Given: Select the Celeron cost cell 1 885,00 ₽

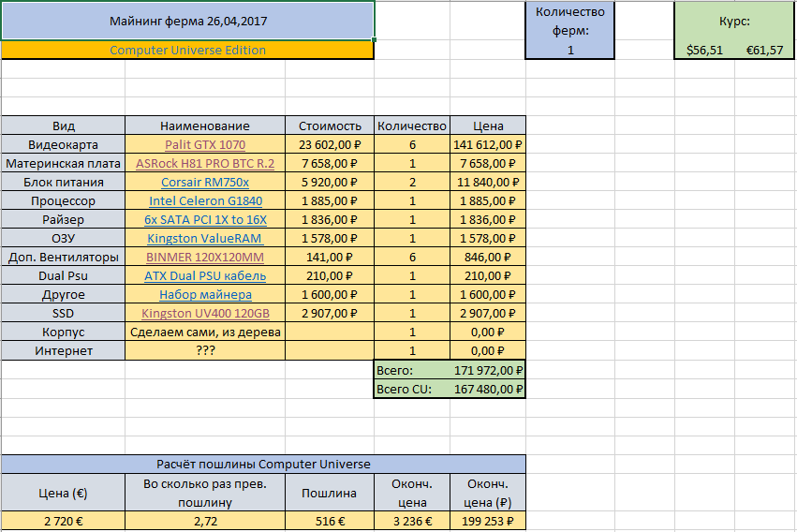Looking at the screenshot, I should 330,201.
